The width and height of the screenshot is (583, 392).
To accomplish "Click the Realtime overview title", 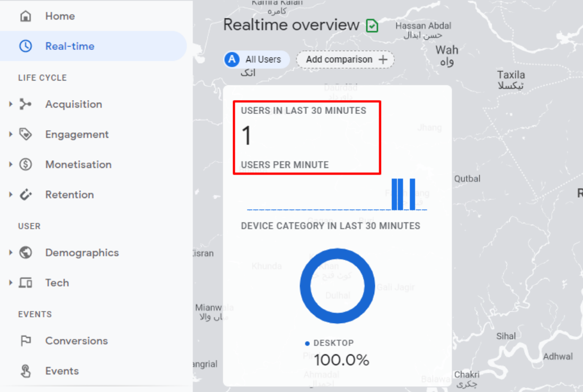I will pos(291,25).
